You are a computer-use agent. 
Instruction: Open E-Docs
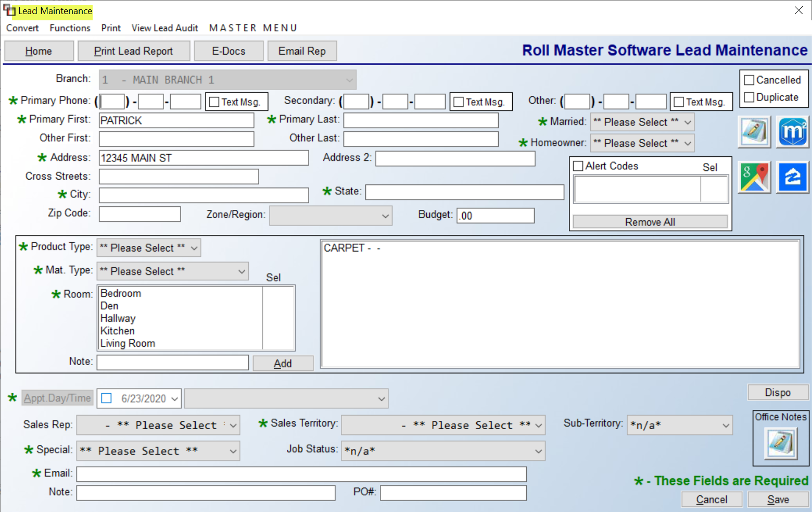click(229, 51)
